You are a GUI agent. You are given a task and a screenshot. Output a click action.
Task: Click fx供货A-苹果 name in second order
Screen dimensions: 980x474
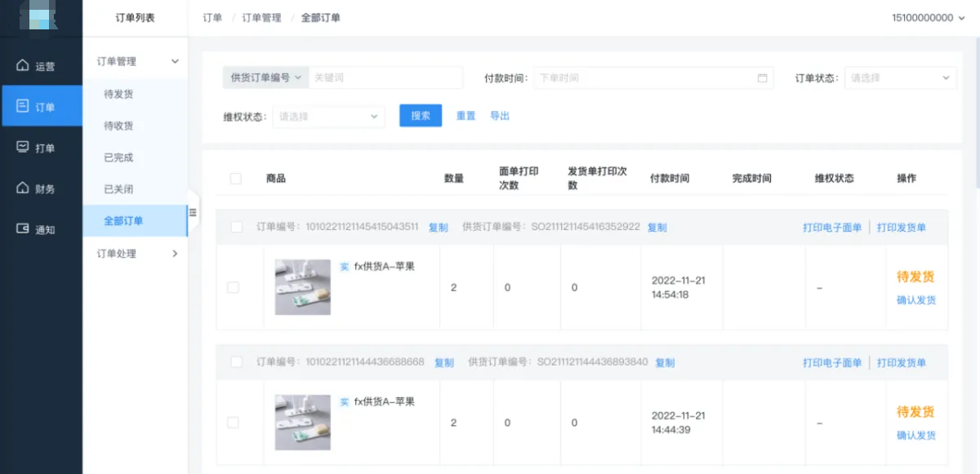point(385,401)
